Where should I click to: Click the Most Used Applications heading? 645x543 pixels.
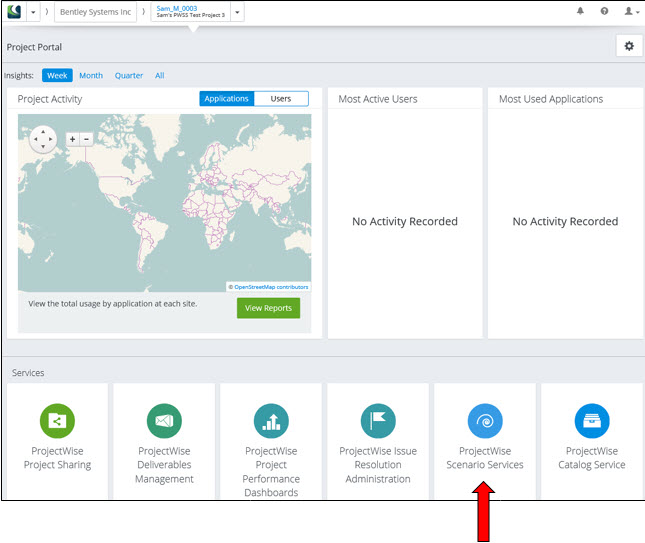(551, 99)
